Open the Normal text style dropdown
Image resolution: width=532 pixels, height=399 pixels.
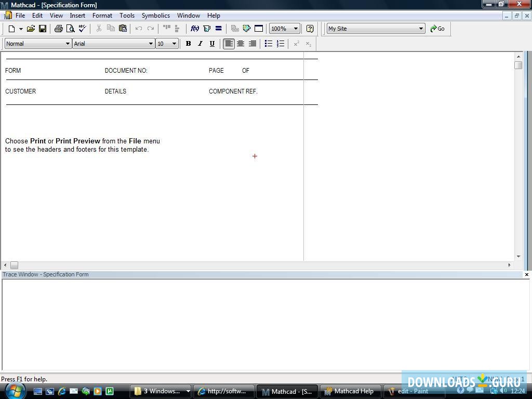(68, 44)
